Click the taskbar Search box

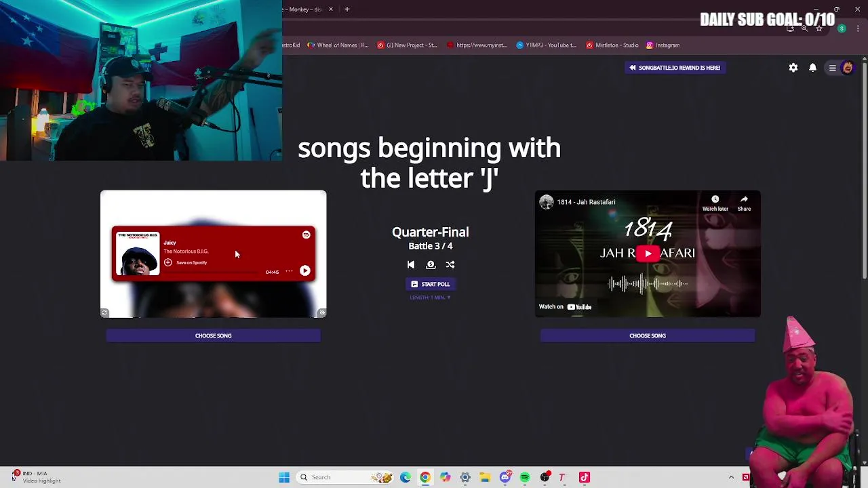(346, 477)
